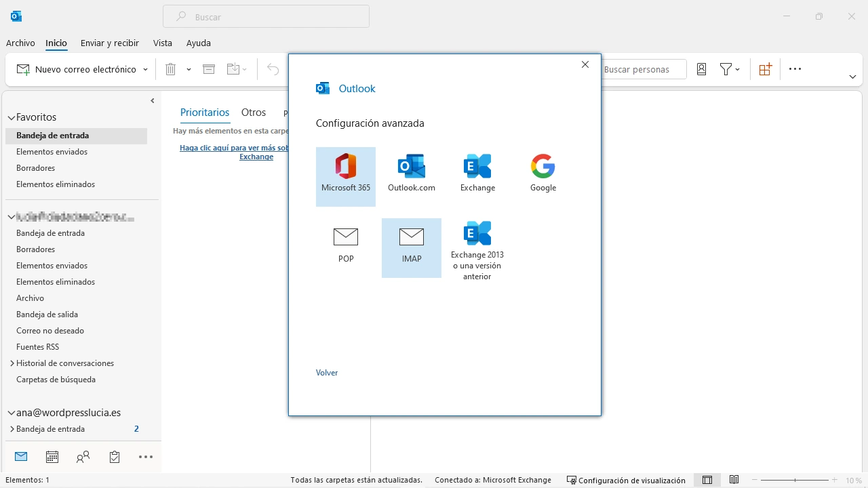
Task: Pick the Exchange account option
Action: click(x=477, y=176)
